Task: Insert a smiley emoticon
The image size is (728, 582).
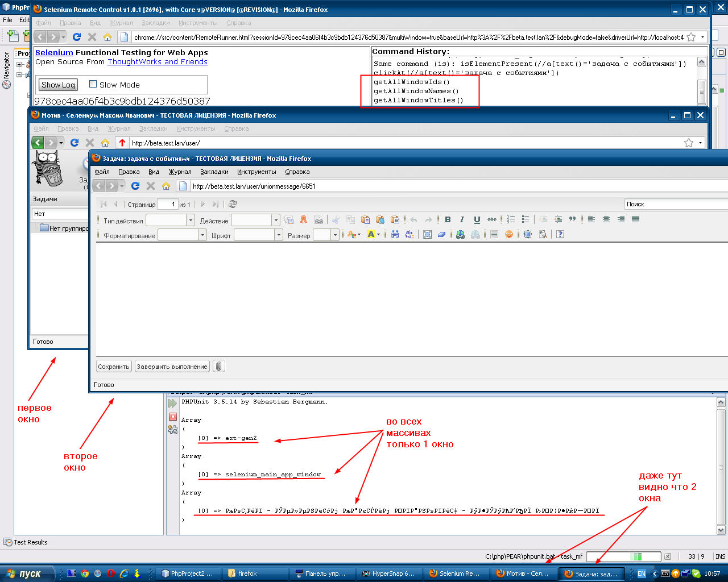Action: 509,234
